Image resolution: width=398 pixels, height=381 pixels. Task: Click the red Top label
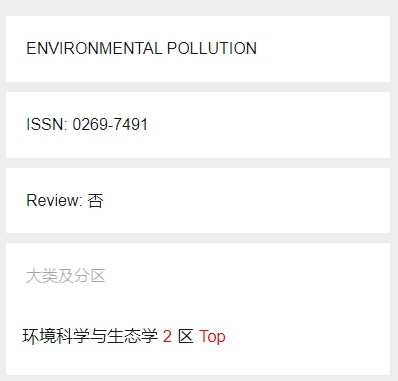[x=212, y=337]
